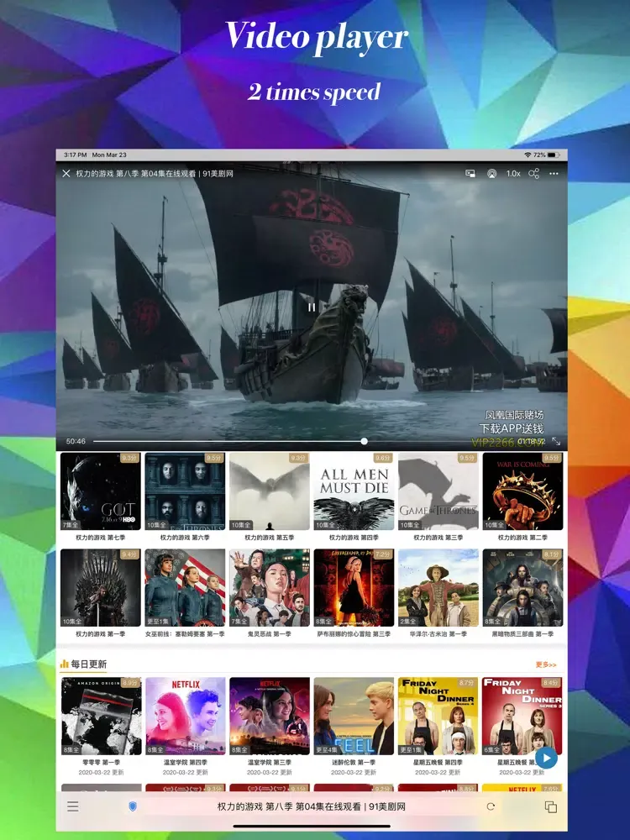Open 权力的游戏 第一季 Iron Throne poster
Screen dimensions: 630x840
(x=101, y=588)
